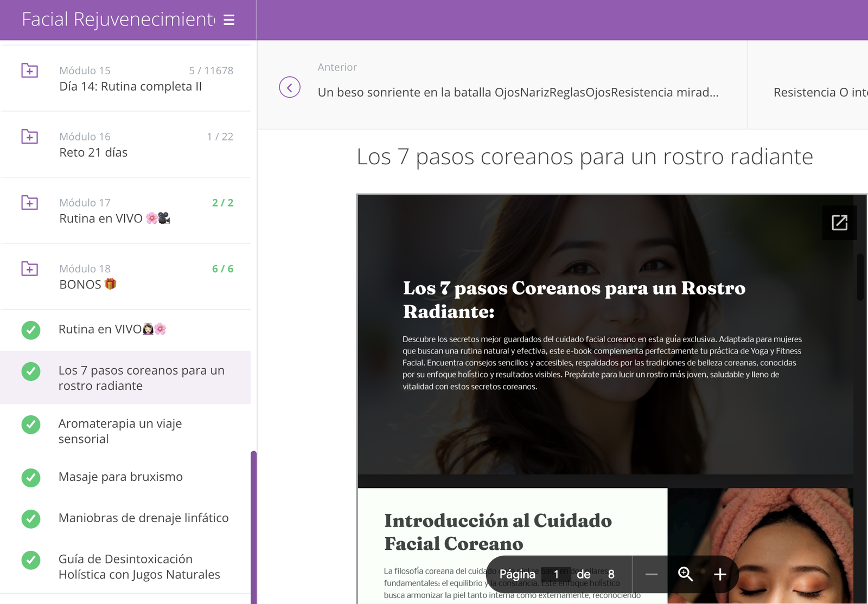Viewport: 868px width, 604px height.
Task: Toggle completion check for Aromaterapia lesson
Action: (31, 425)
